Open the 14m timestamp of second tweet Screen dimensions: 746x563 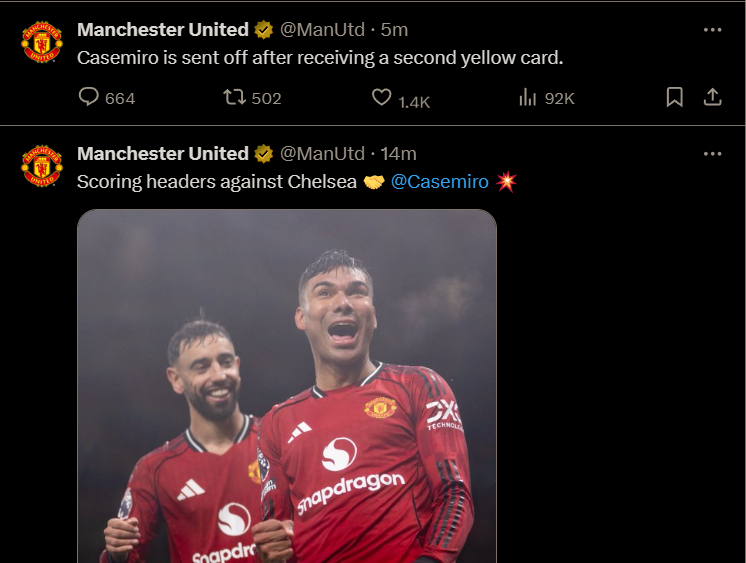399,154
